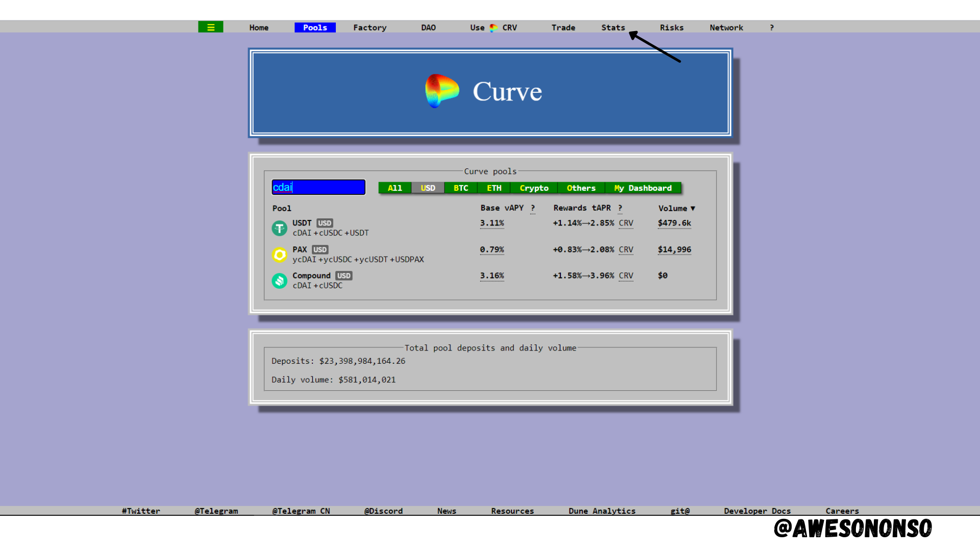Click ycDAI+ycUSDC+ycUSDT+USDPAX coin list

(x=358, y=259)
